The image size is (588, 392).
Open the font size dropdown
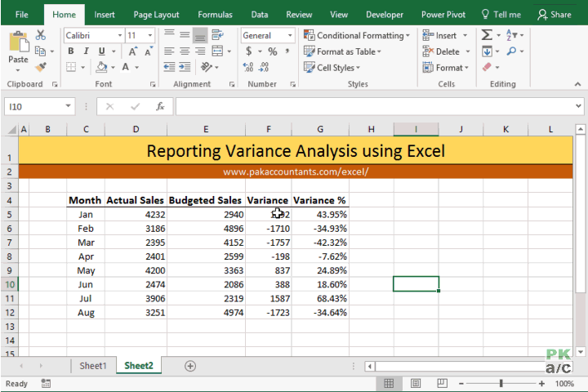(150, 35)
